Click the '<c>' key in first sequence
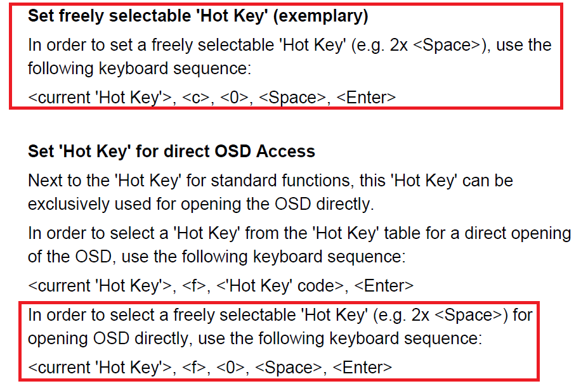The height and width of the screenshot is (386, 588). coord(196,98)
